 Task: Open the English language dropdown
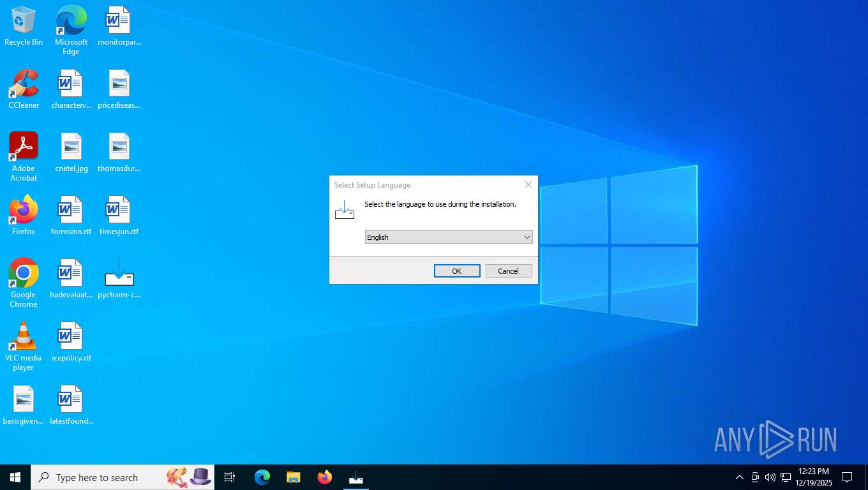coord(449,237)
